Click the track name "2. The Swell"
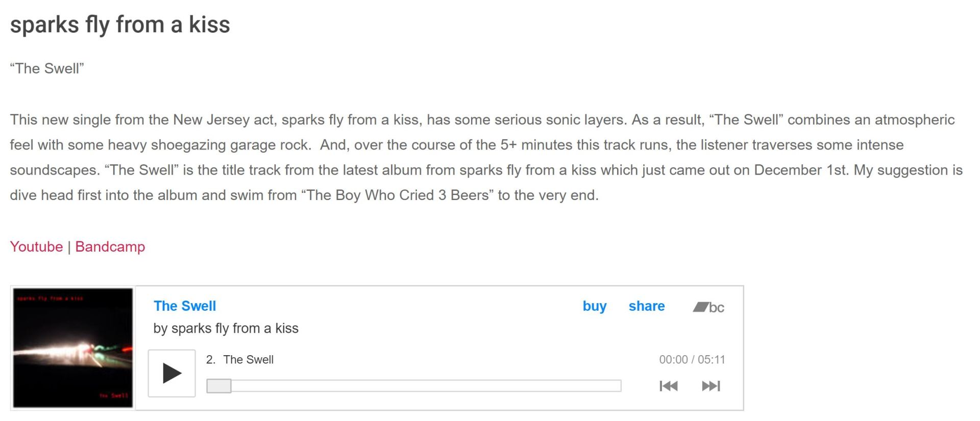 (x=240, y=360)
